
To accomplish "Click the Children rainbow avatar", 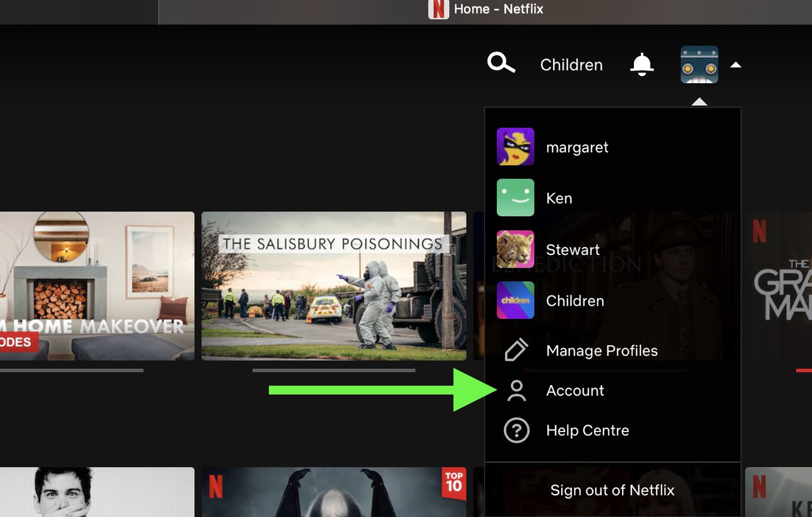I will (515, 300).
